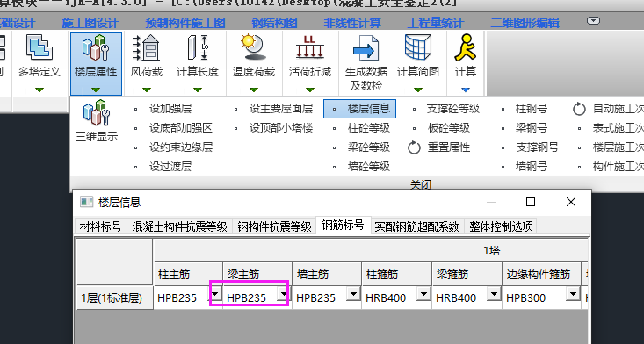This screenshot has height=344, width=644.
Task: Click the 墙砼等级 command
Action: click(x=369, y=167)
